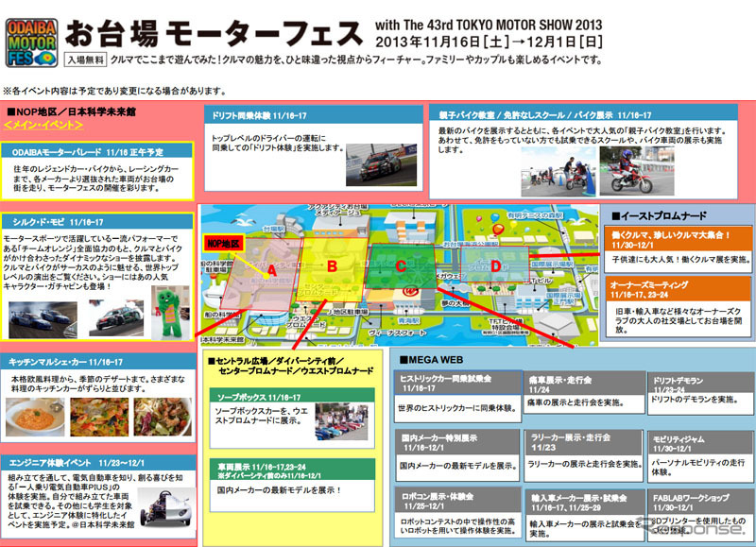Click the red NOP地区 map label

225,243
